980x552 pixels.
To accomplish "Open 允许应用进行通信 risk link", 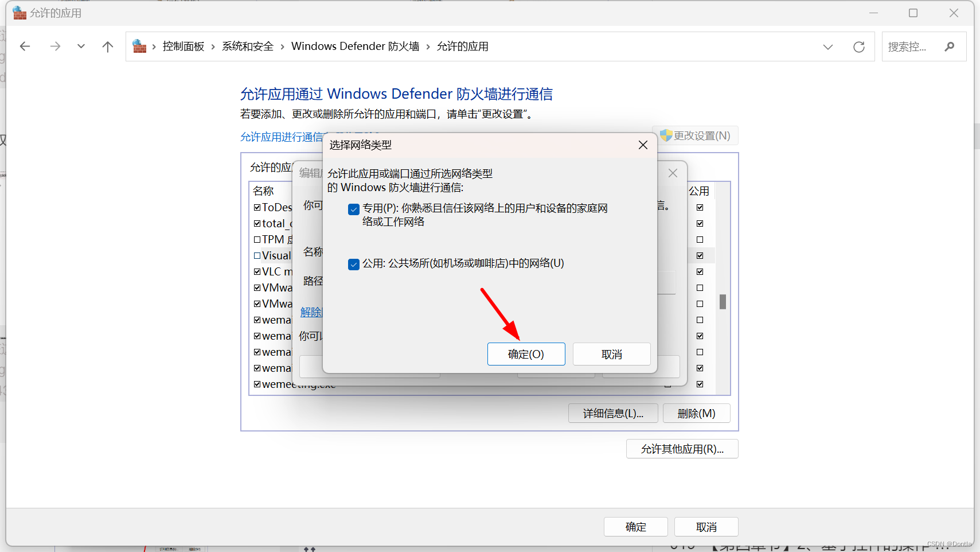I will pos(282,137).
